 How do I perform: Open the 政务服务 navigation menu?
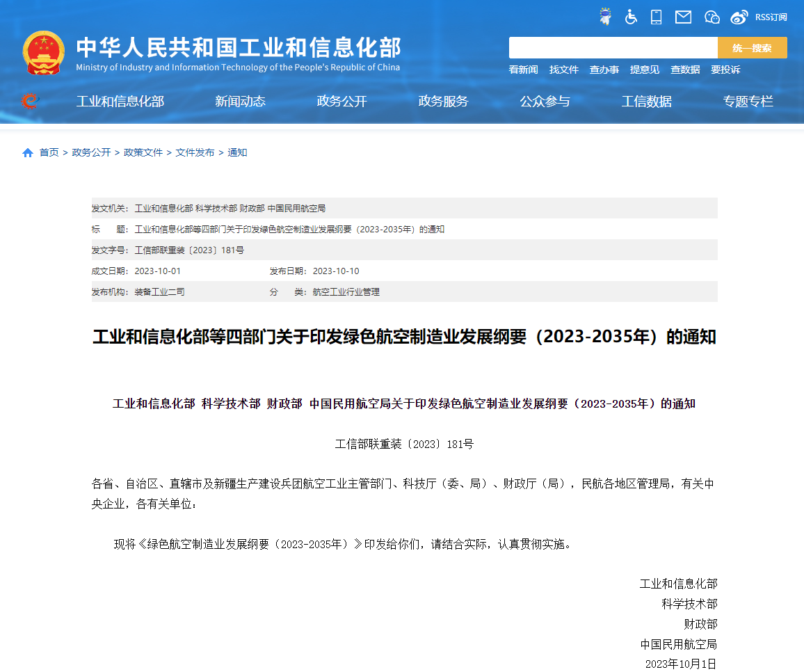(443, 102)
